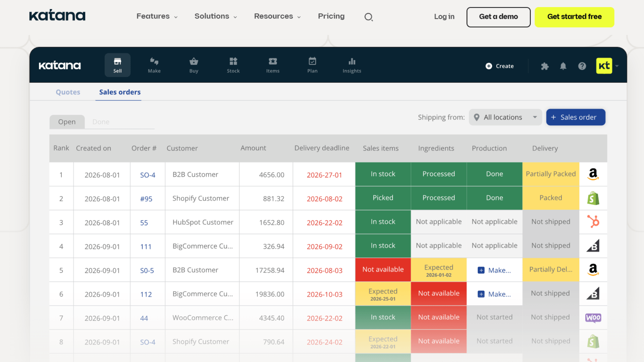The image size is (644, 362).
Task: Click the Amount column header
Action: click(253, 148)
